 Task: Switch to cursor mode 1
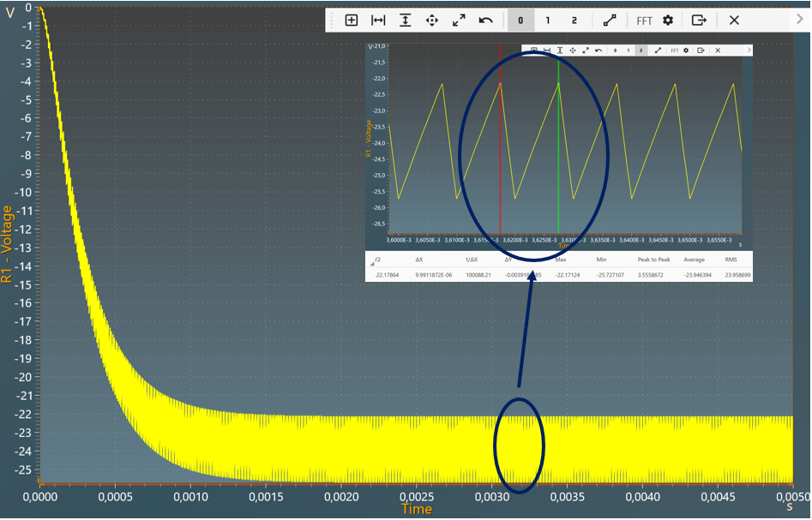(x=548, y=21)
